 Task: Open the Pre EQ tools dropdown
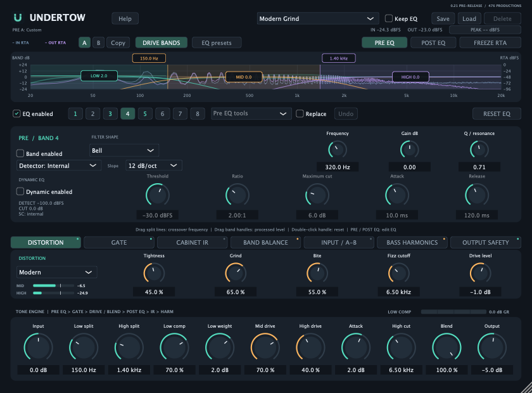pos(251,113)
